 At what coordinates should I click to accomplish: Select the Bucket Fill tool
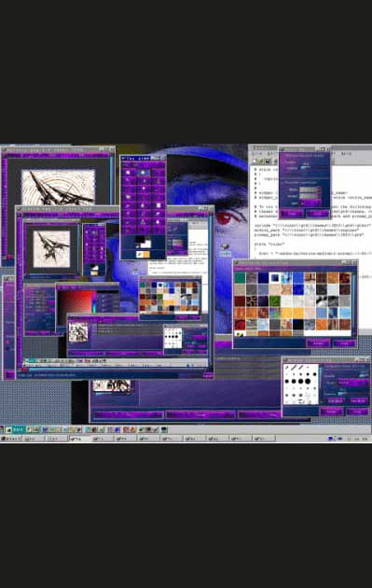(x=144, y=205)
